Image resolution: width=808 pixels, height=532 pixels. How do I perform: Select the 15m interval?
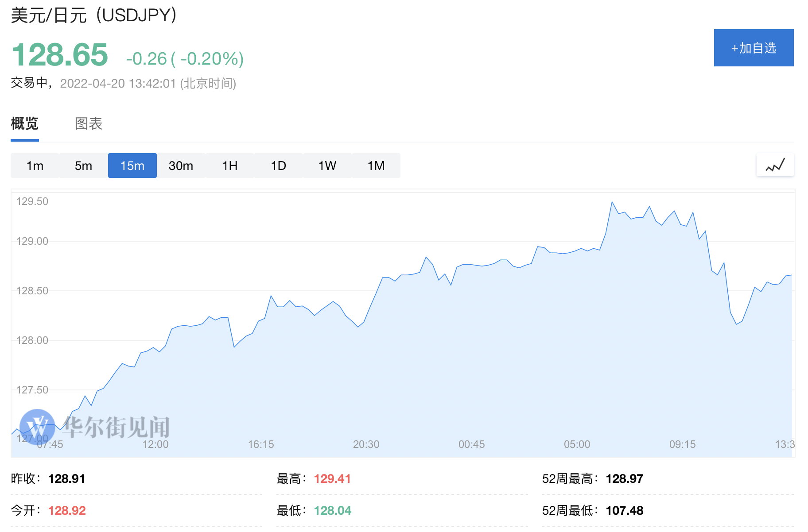pos(132,166)
